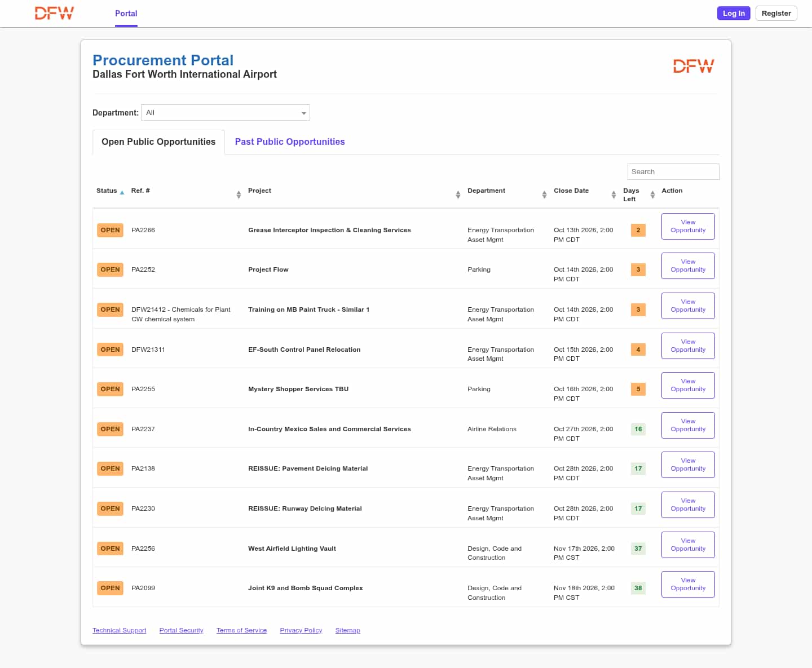Switch to Past Public Opportunities tab

(x=290, y=142)
